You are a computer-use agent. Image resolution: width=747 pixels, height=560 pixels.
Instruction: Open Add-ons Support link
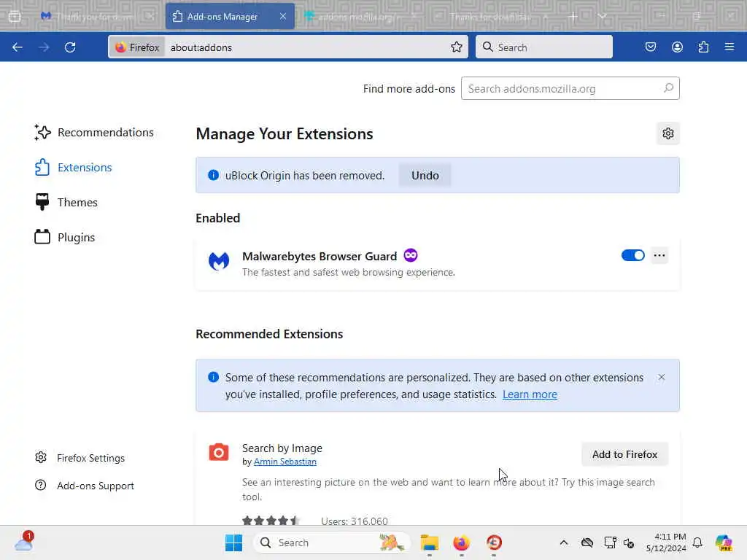(x=85, y=486)
